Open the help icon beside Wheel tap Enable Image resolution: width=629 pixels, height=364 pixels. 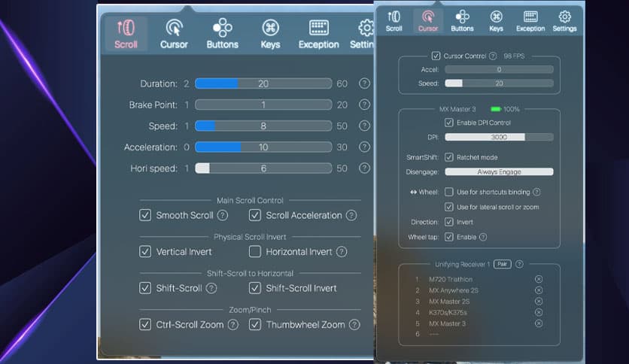483,237
